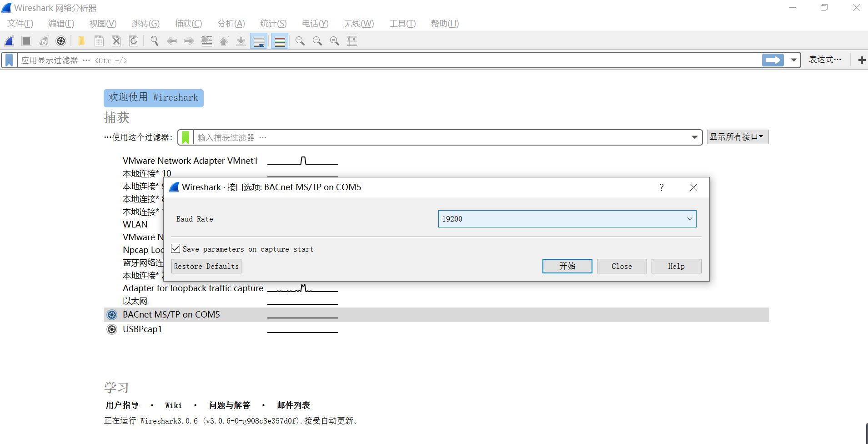The image size is (868, 444).
Task: Go to the first packet
Action: point(224,41)
